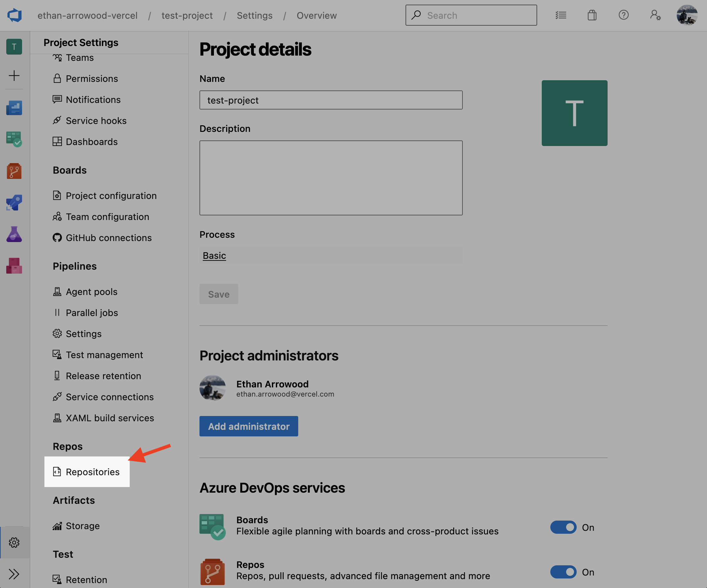707x588 pixels.
Task: Open my work items list icon
Action: coord(561,15)
